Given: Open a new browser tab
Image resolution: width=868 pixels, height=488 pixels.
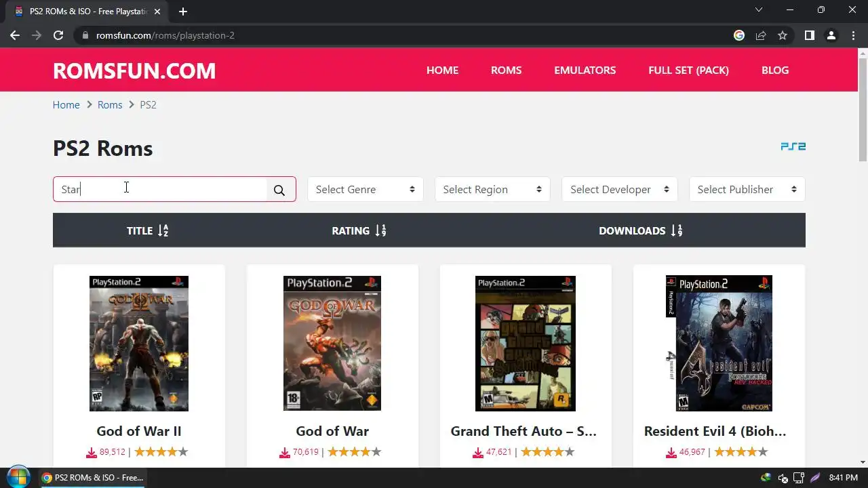Looking at the screenshot, I should [x=183, y=12].
